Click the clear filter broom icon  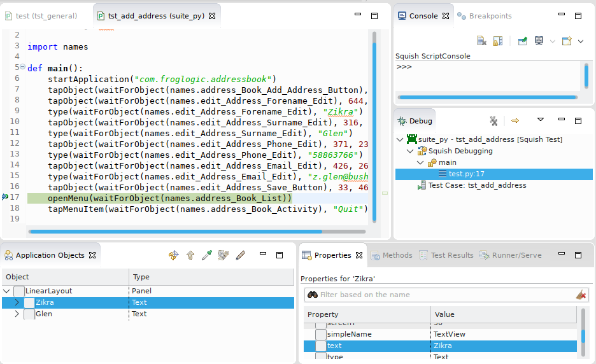click(581, 295)
